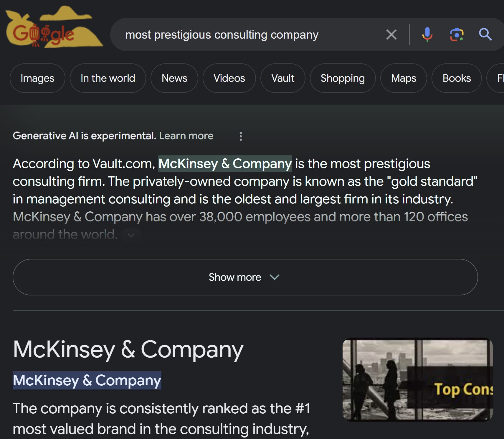Viewport: 504px width, 439px height.
Task: Start voice search with microphone icon
Action: (427, 34)
